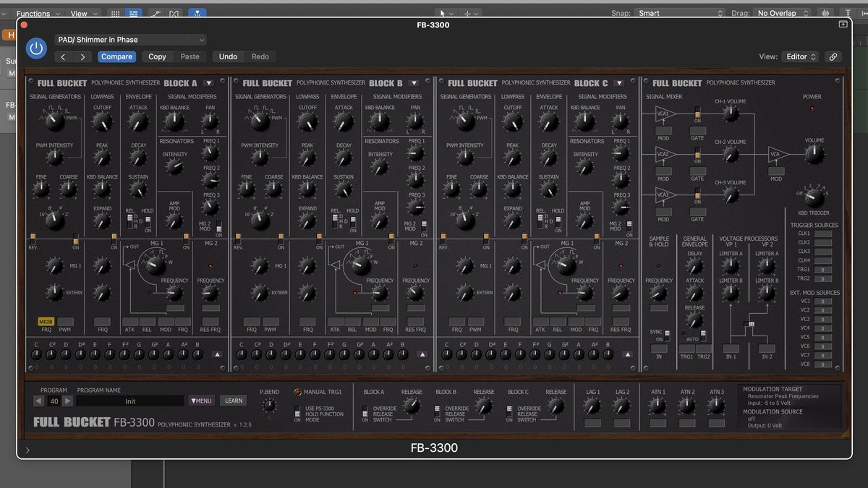Toggle the Sample & Hold SYNC switch
The height and width of the screenshot is (488, 868).
[667, 335]
